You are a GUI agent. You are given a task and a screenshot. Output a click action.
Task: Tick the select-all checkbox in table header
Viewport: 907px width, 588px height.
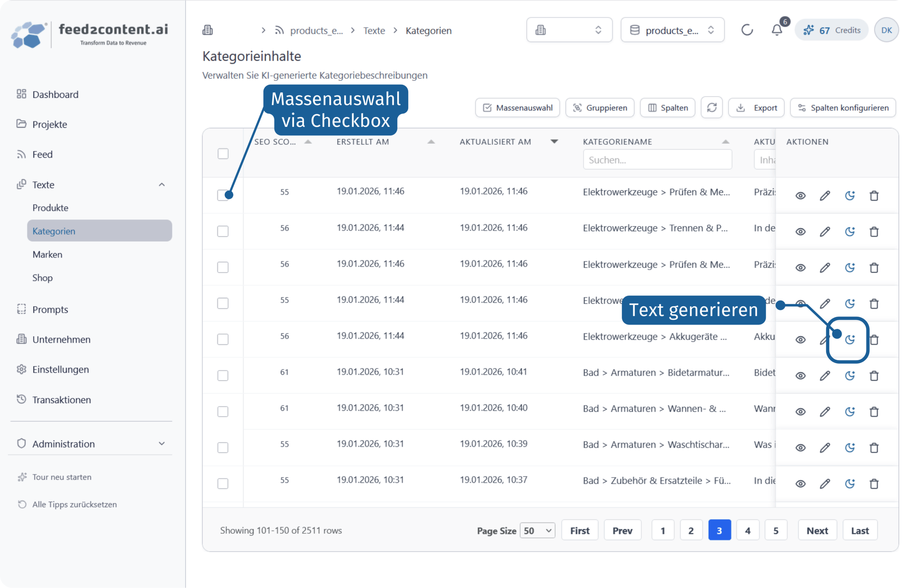[x=223, y=154]
